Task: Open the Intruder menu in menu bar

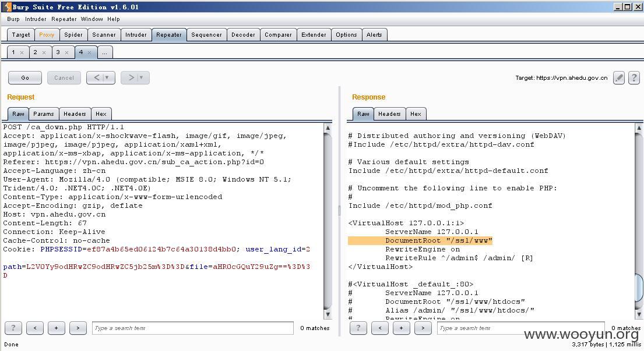Action: click(36, 19)
